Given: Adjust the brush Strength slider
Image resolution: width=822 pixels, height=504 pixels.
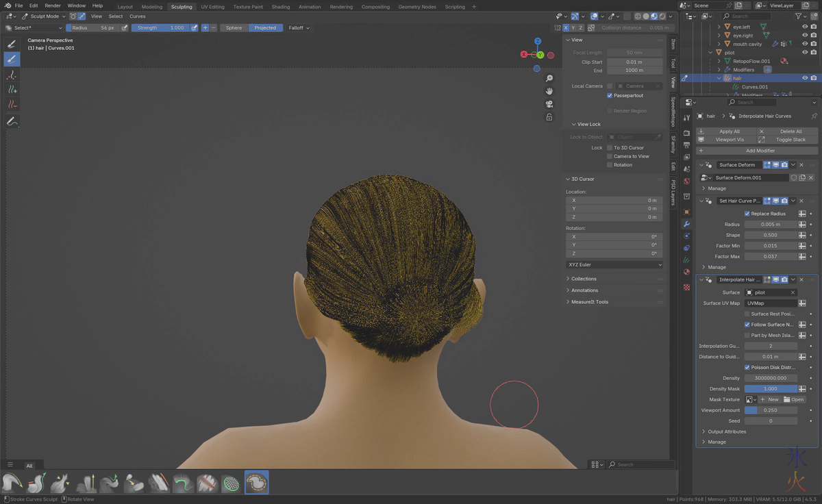Looking at the screenshot, I should click(160, 28).
